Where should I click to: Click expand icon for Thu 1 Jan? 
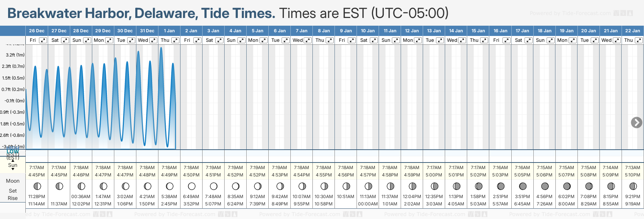pos(175,40)
